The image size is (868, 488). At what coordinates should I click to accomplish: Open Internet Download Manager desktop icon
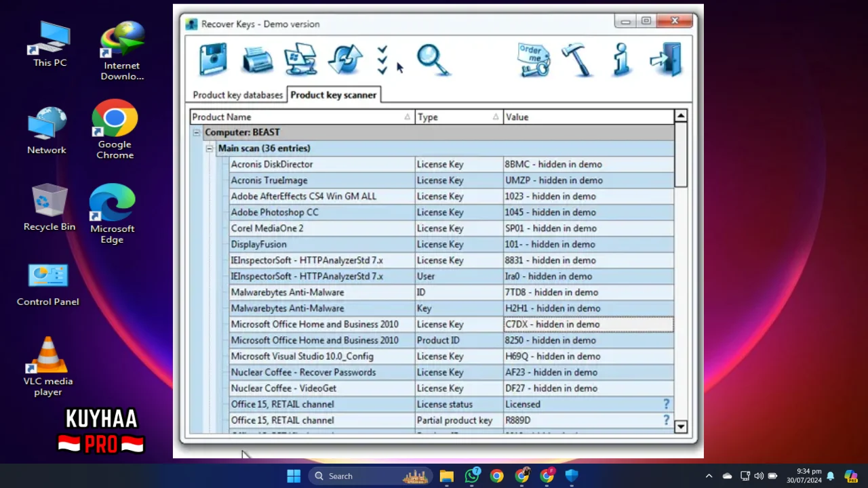122,51
